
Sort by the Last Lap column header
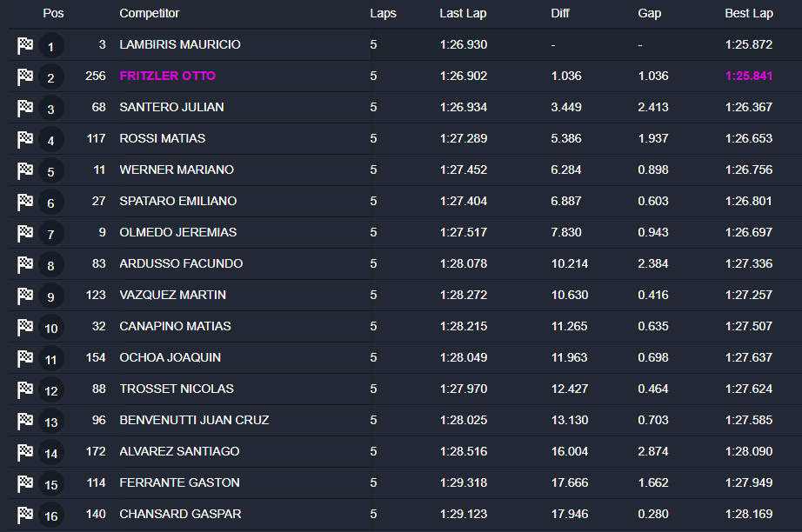464,13
